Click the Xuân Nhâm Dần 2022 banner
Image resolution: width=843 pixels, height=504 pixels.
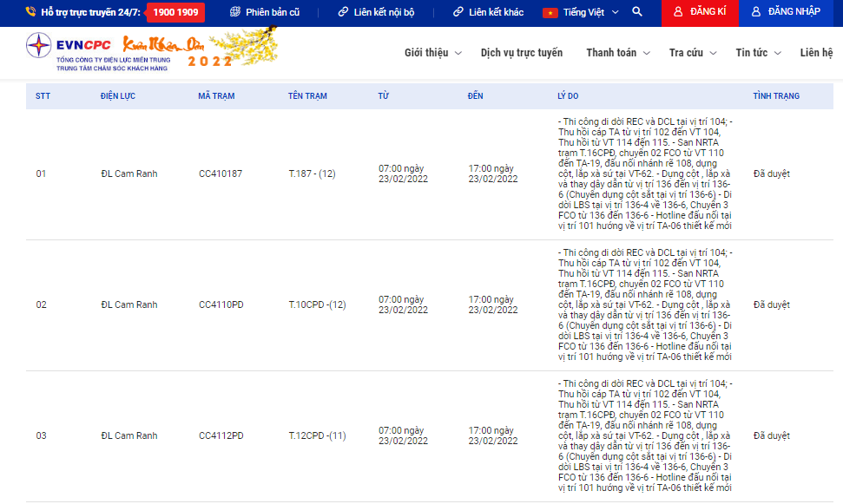(198, 50)
